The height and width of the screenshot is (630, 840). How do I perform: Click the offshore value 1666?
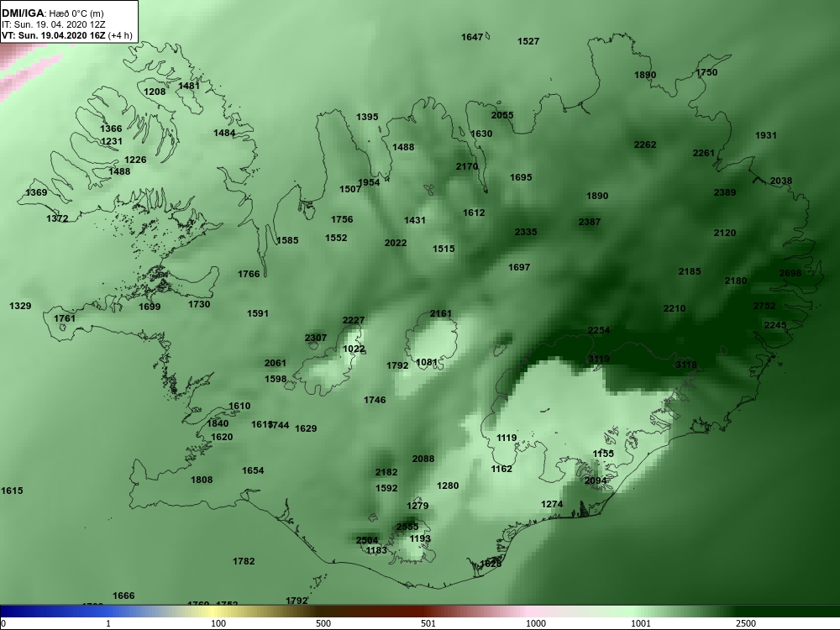(x=123, y=596)
